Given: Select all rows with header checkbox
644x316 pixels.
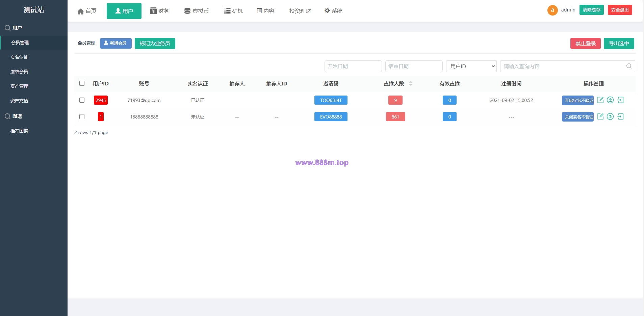Looking at the screenshot, I should coord(82,83).
